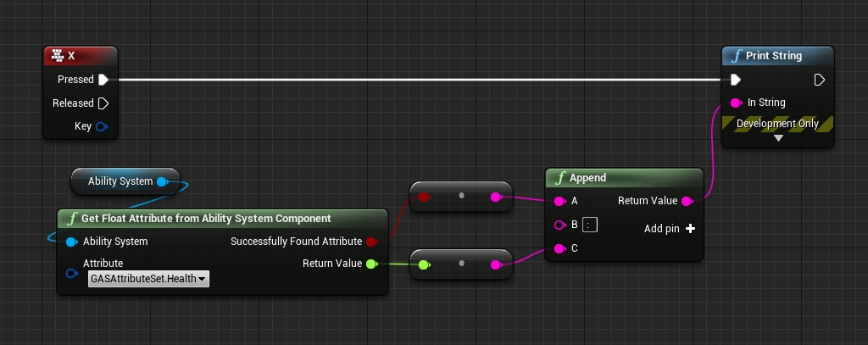Click the Print String execution output pin
This screenshot has height=345, width=868.
point(820,81)
